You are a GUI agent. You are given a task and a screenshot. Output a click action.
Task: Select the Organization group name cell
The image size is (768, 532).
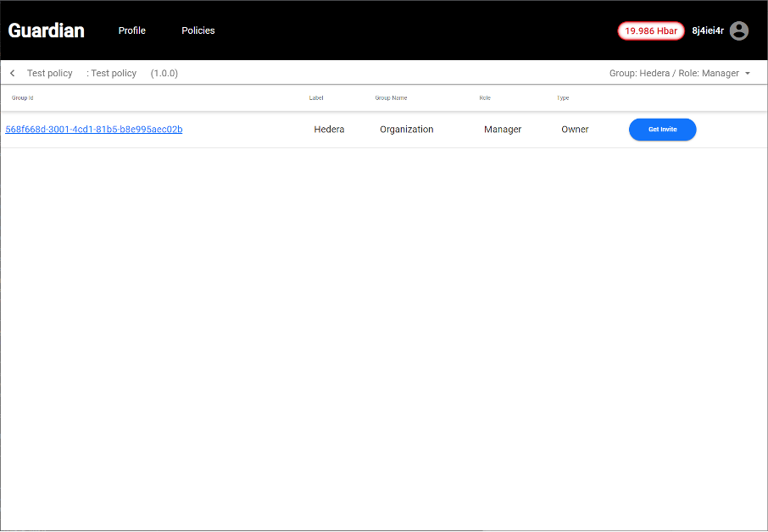(x=406, y=130)
